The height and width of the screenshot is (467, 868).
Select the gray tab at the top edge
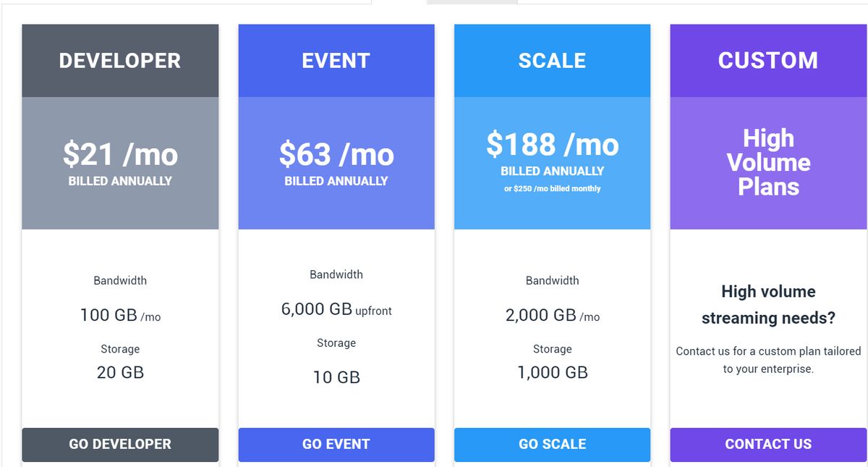click(x=472, y=4)
